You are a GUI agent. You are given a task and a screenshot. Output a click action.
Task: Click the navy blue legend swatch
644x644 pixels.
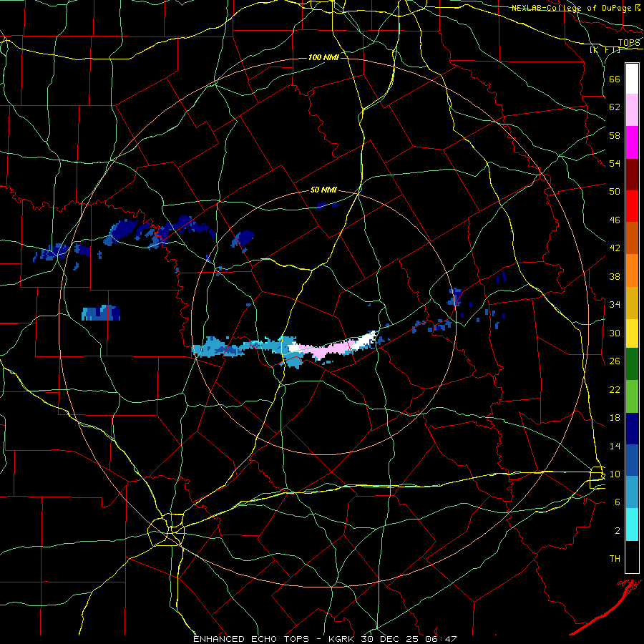tap(632, 429)
